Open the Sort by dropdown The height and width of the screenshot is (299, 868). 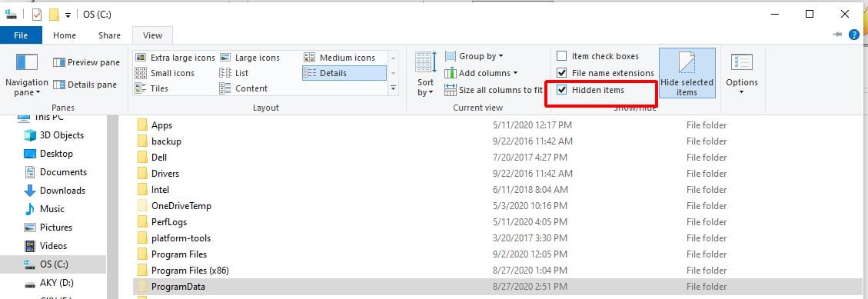coord(426,75)
